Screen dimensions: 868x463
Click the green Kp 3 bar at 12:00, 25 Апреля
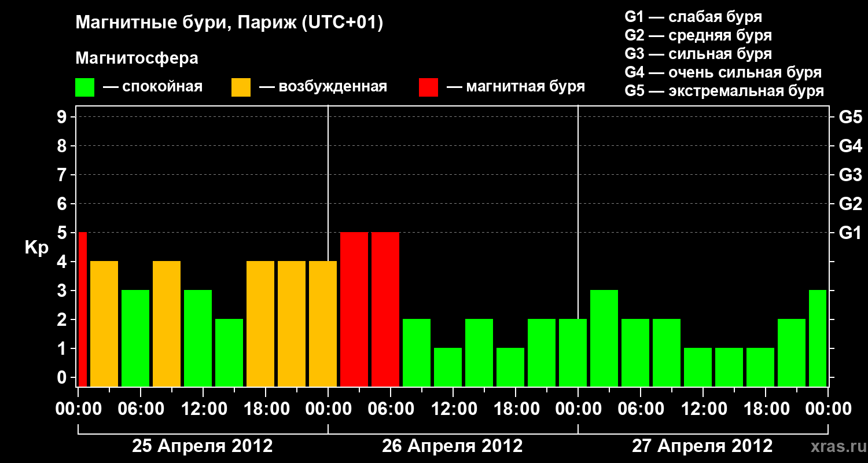[198, 338]
